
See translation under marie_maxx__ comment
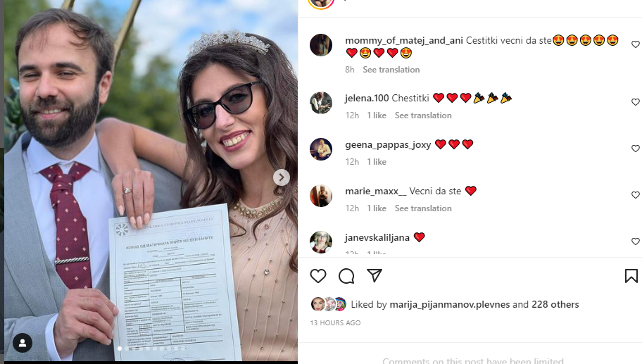pyautogui.click(x=423, y=208)
